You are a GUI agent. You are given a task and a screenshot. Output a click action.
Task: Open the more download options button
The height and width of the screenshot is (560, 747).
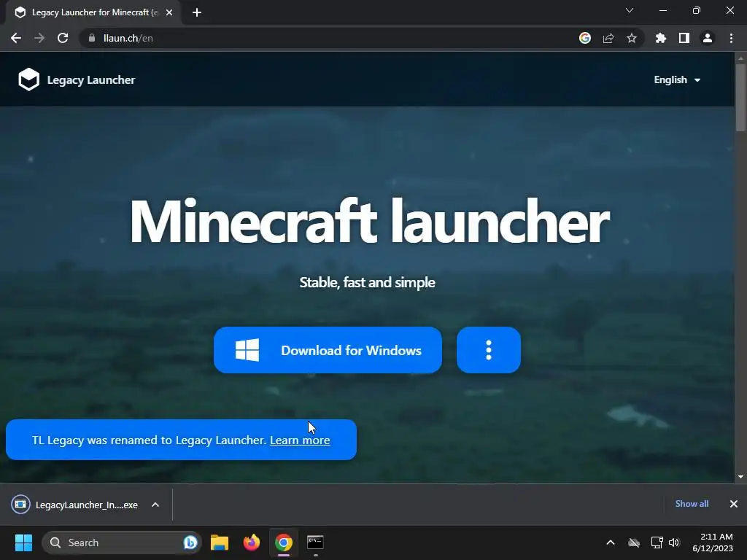point(488,350)
